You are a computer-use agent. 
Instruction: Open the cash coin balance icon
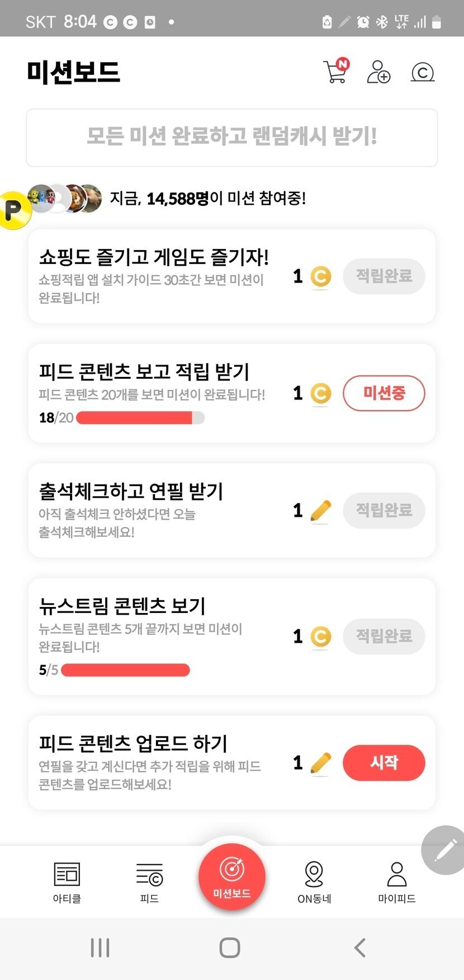tap(423, 72)
